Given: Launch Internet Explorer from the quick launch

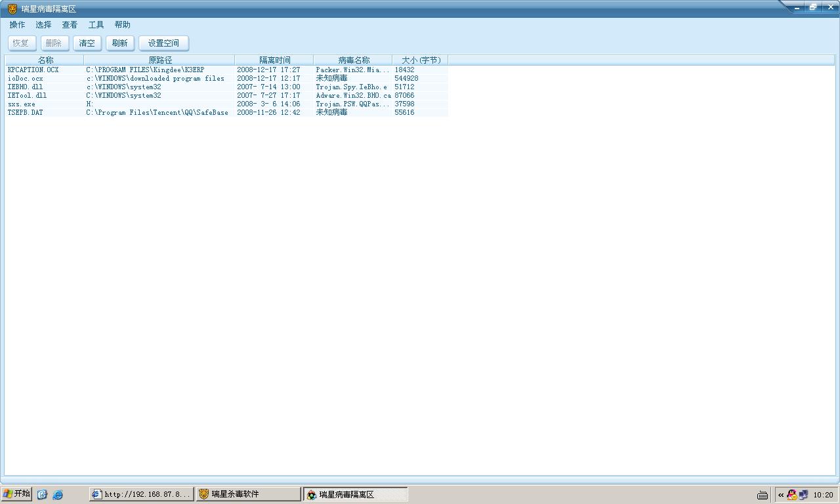Looking at the screenshot, I should pyautogui.click(x=58, y=494).
